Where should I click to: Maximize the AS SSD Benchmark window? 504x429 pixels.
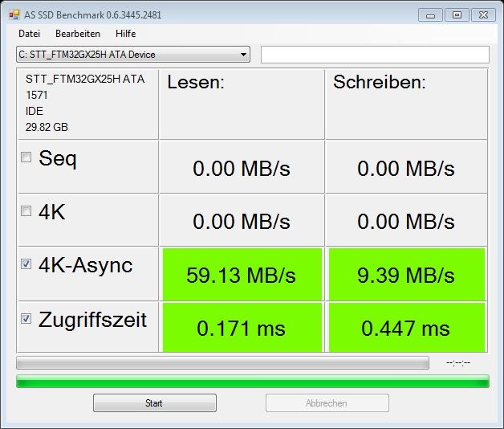[x=457, y=15]
